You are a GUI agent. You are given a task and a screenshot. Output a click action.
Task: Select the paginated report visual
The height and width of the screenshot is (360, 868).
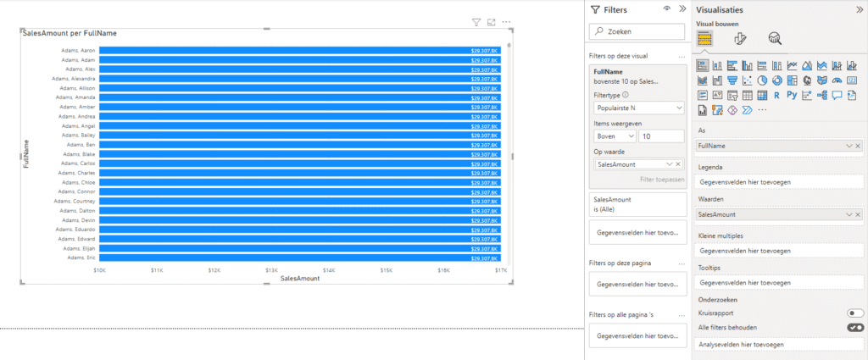click(x=703, y=110)
